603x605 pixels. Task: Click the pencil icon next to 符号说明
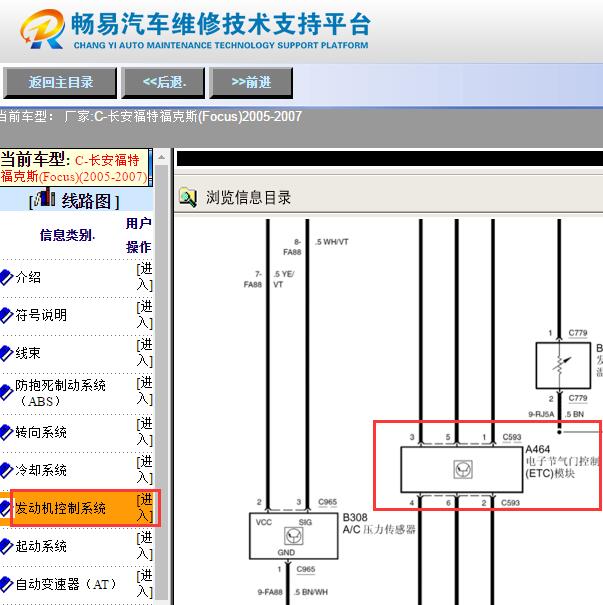[x=6, y=316]
